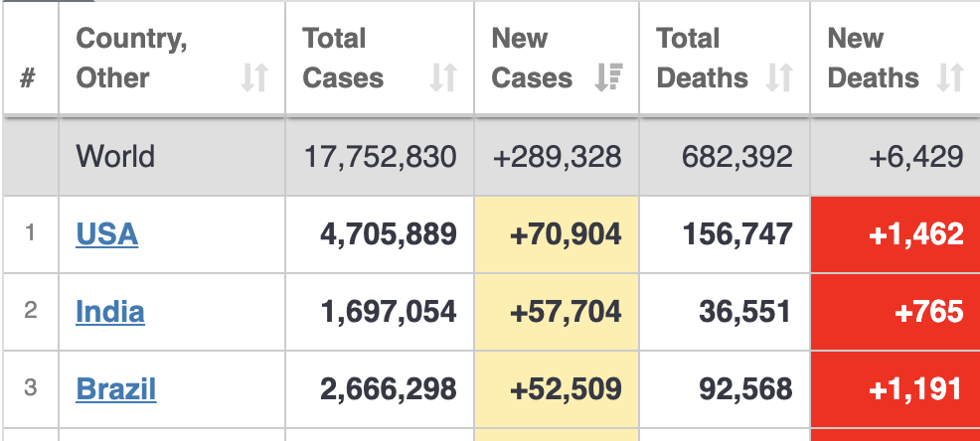Click the New Deaths header text
This screenshot has height=441, width=980.
873,58
